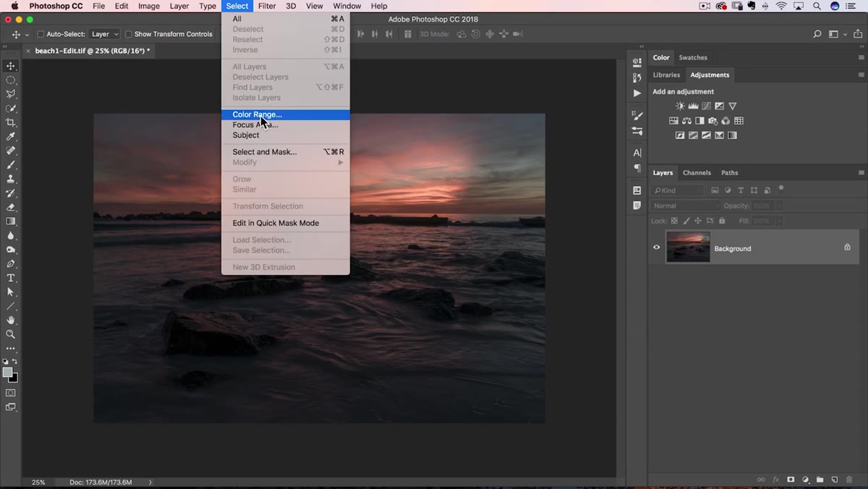
Task: Open the Layers panel options menu
Action: pyautogui.click(x=861, y=173)
